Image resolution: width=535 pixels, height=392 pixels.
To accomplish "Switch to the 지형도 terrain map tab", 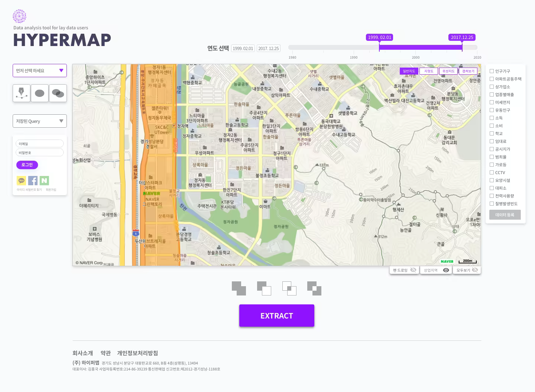I will [428, 71].
